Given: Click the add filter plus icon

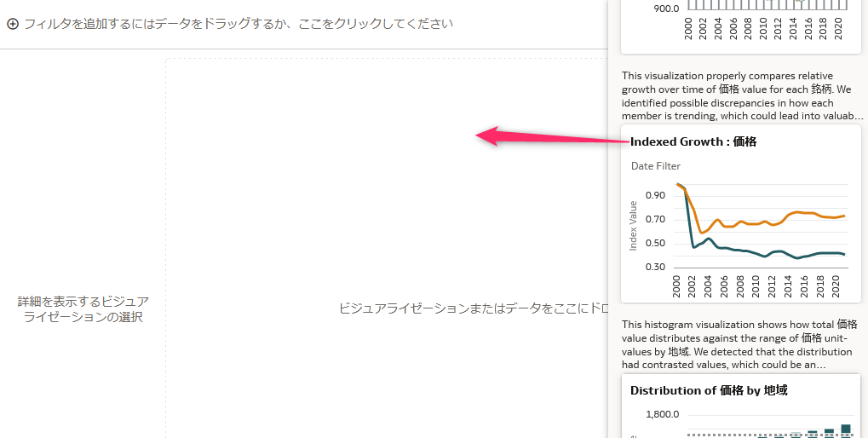Looking at the screenshot, I should (12, 24).
